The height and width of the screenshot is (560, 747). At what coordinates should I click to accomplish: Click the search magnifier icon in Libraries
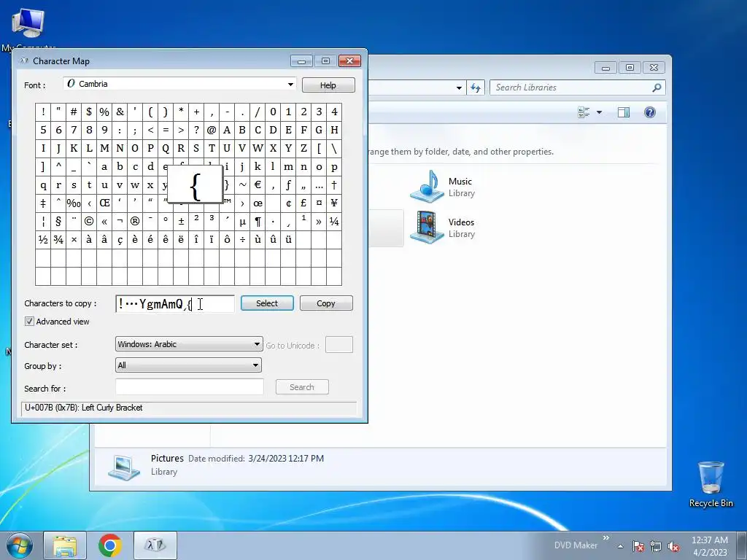(657, 87)
